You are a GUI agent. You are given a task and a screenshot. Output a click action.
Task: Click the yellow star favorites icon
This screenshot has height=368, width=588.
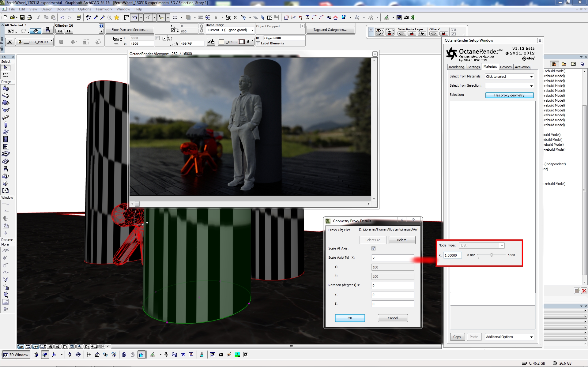(x=117, y=18)
